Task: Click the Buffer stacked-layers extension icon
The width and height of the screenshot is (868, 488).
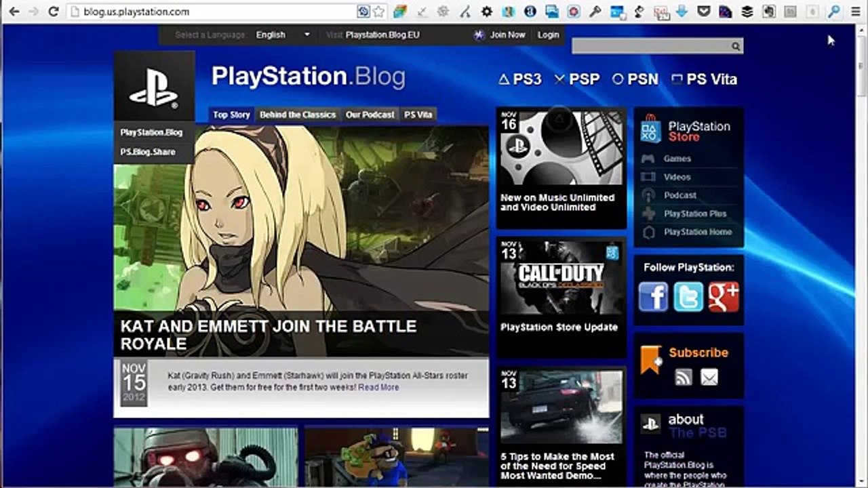Action: [x=747, y=12]
